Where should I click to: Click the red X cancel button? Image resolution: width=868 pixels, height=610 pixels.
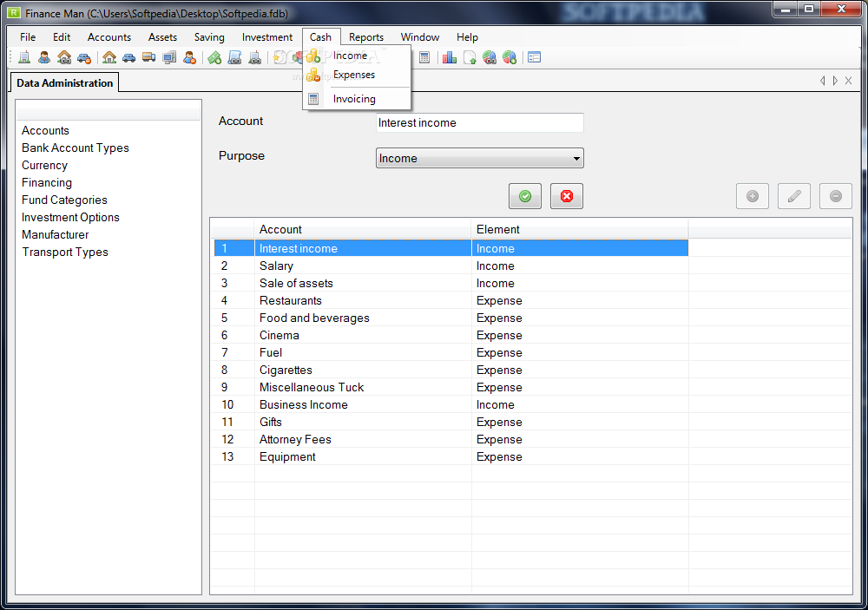coord(567,197)
